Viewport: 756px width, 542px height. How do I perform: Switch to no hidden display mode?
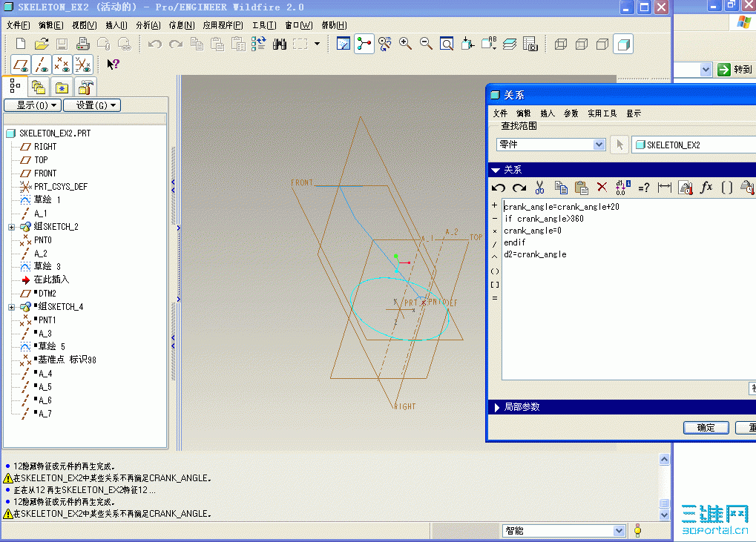[602, 44]
